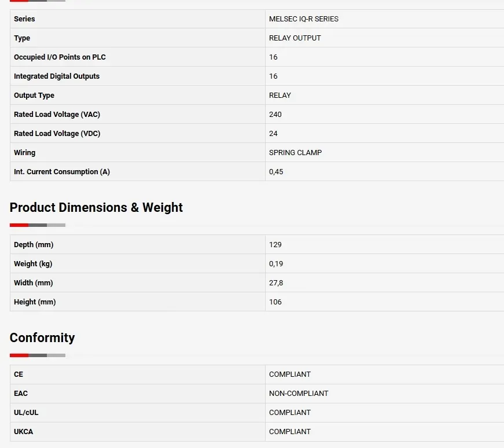
Task: Click the Rated Load Voltage (VDC) label
Action: coord(57,134)
